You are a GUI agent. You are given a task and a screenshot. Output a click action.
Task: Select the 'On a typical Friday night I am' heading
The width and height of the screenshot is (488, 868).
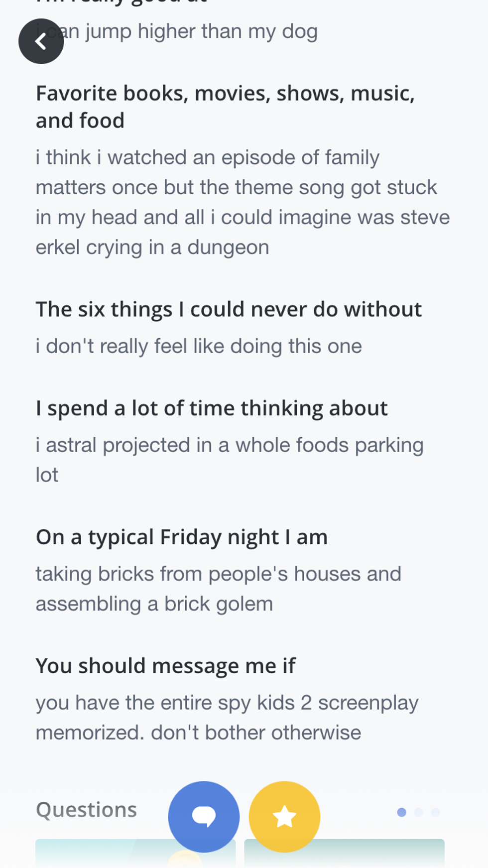(182, 537)
